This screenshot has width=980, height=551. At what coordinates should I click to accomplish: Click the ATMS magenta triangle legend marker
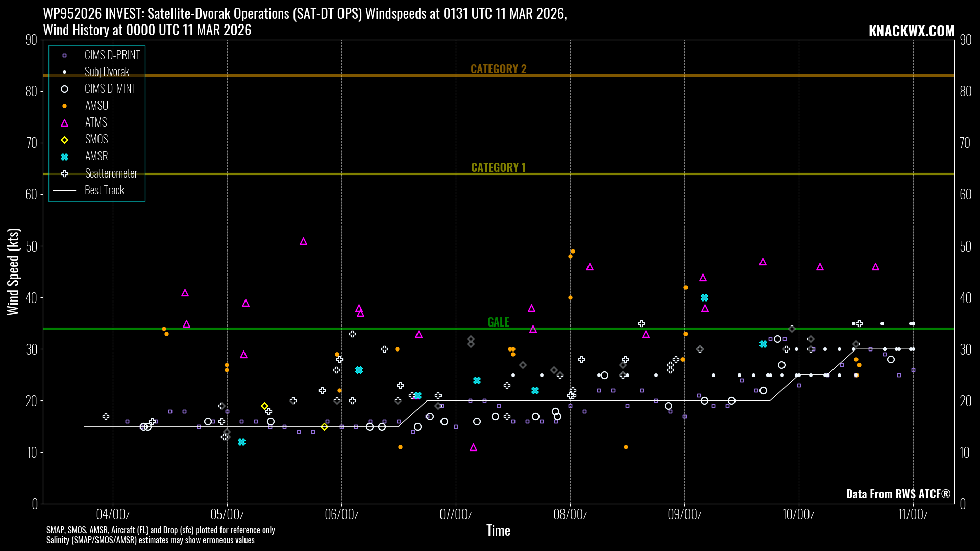click(x=64, y=123)
